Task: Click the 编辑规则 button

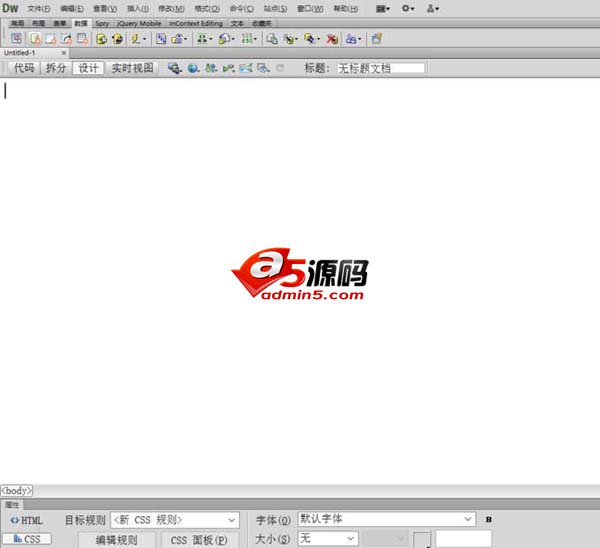Action: click(x=117, y=540)
